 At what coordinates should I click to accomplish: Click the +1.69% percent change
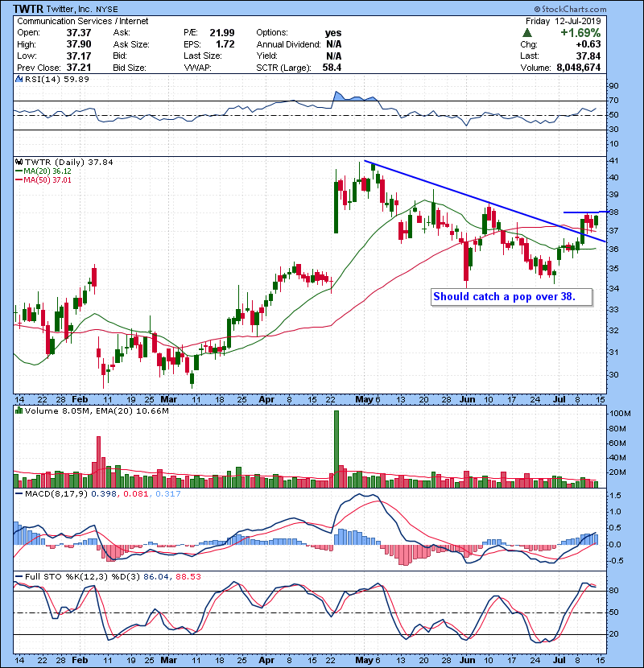(x=580, y=33)
